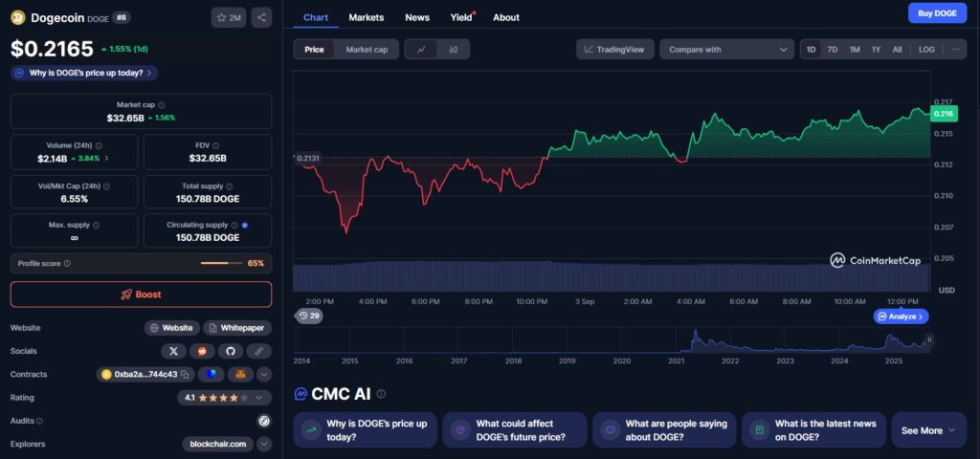980x459 pixels.
Task: Open Website link button
Action: (172, 328)
